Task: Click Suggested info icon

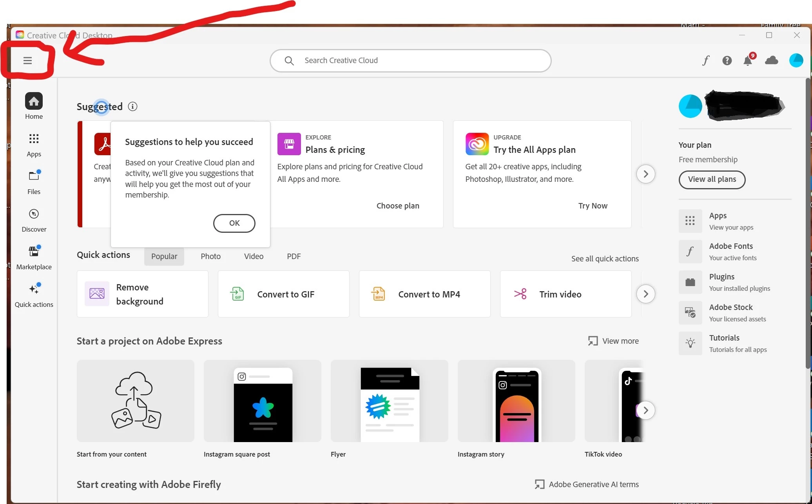Action: click(x=132, y=107)
